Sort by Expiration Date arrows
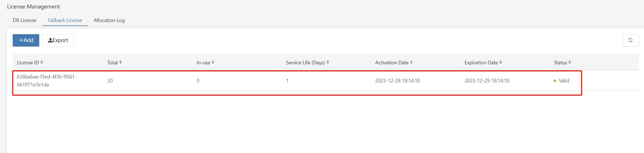 (501, 62)
